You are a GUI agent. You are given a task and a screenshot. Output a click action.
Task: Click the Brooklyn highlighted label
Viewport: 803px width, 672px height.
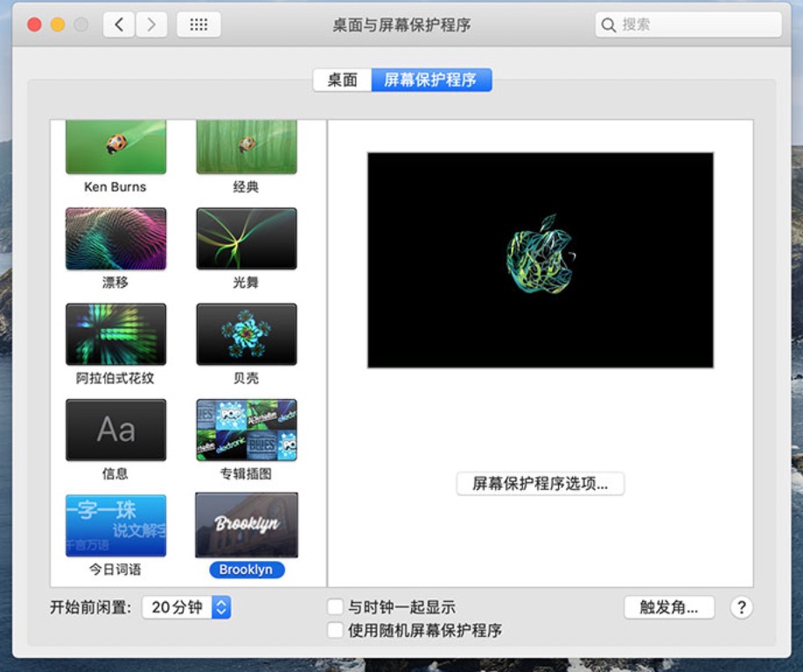tap(247, 570)
